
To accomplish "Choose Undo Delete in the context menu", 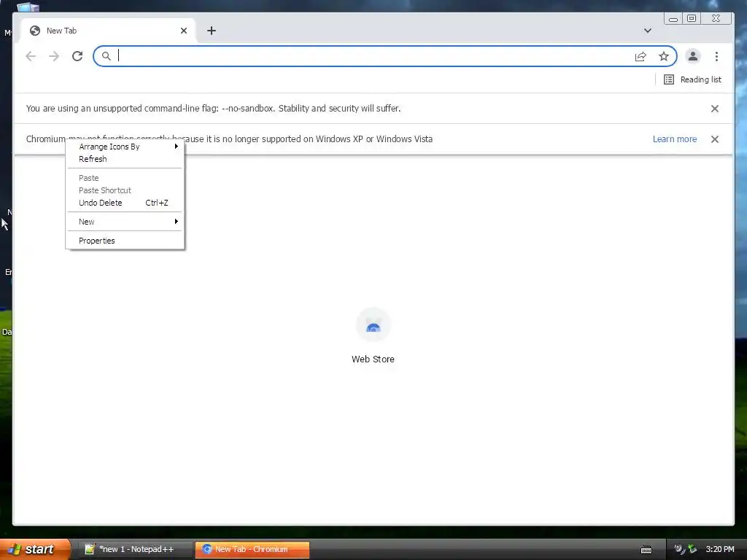I will (125, 203).
